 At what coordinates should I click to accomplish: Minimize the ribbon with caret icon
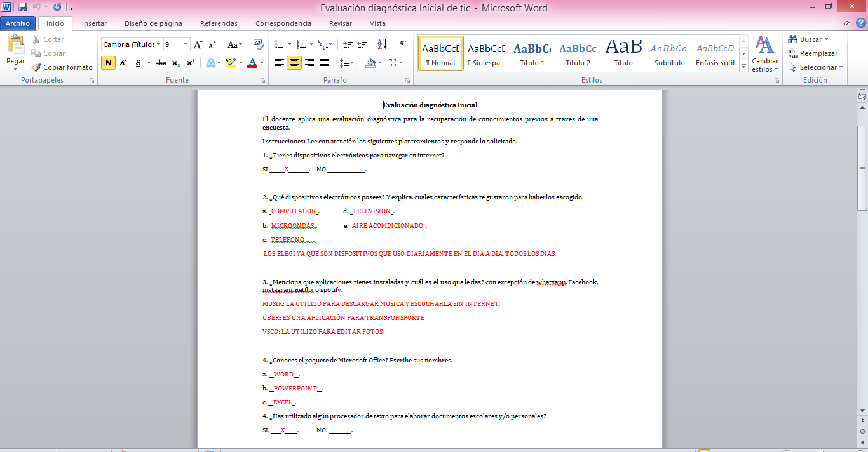pos(847,23)
